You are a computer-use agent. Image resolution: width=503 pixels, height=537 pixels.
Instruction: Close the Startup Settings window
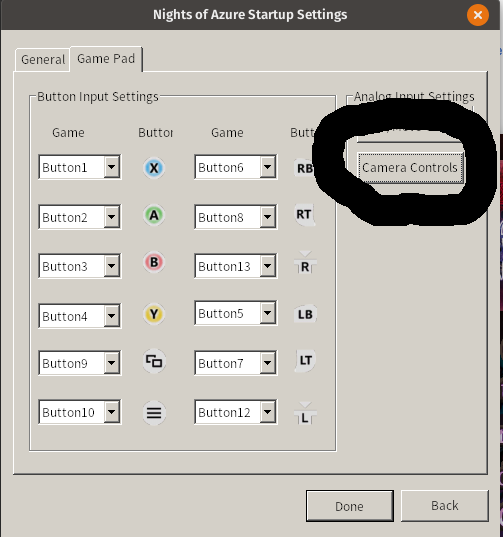pyautogui.click(x=478, y=15)
